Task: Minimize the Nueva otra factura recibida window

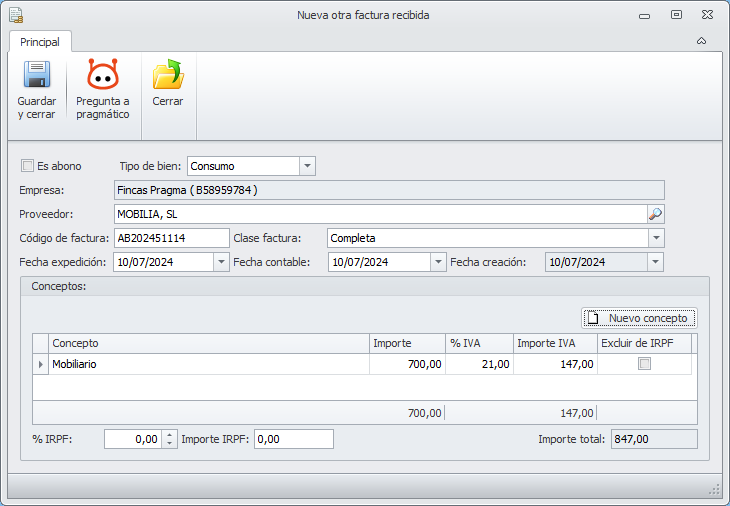Action: (644, 16)
